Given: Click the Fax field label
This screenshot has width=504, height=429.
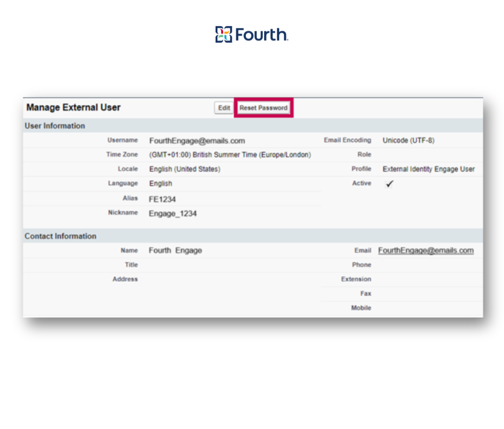Looking at the screenshot, I should point(366,293).
